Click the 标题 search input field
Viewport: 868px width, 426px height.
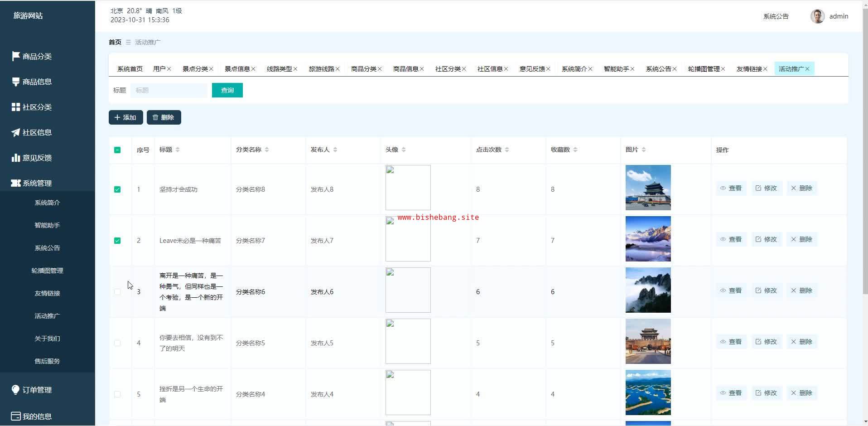[169, 90]
